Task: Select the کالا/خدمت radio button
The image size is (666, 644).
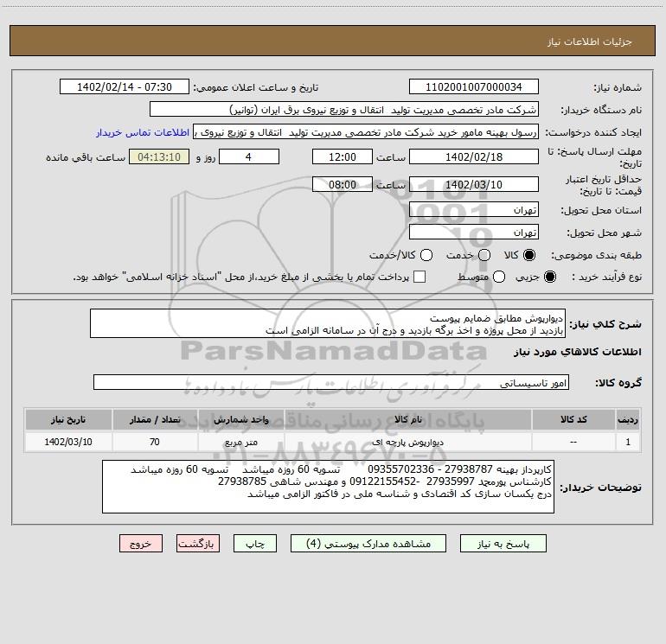Action: coord(426,255)
